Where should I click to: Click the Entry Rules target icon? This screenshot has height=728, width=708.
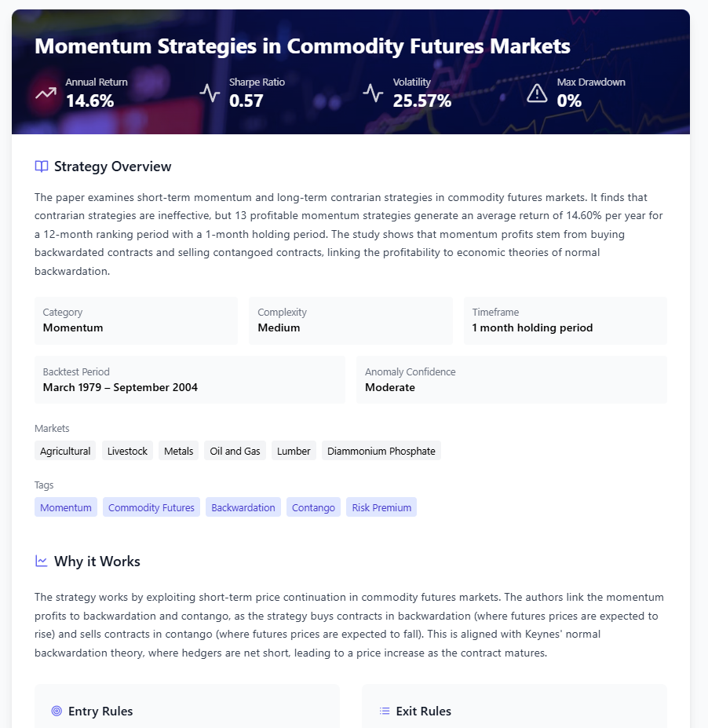point(56,710)
